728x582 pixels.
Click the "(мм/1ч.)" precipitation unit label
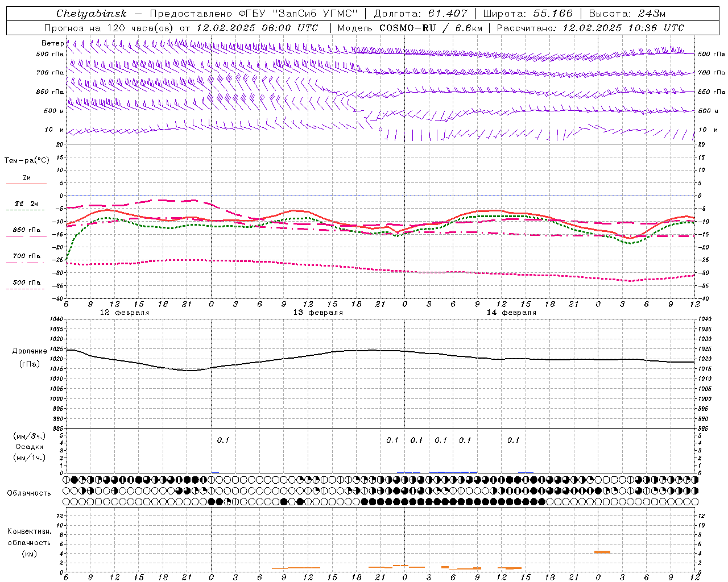pos(30,458)
